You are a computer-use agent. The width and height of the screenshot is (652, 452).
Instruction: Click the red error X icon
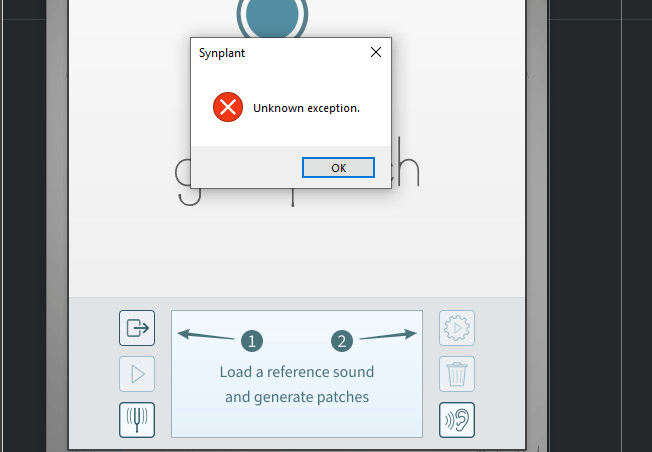click(x=228, y=107)
